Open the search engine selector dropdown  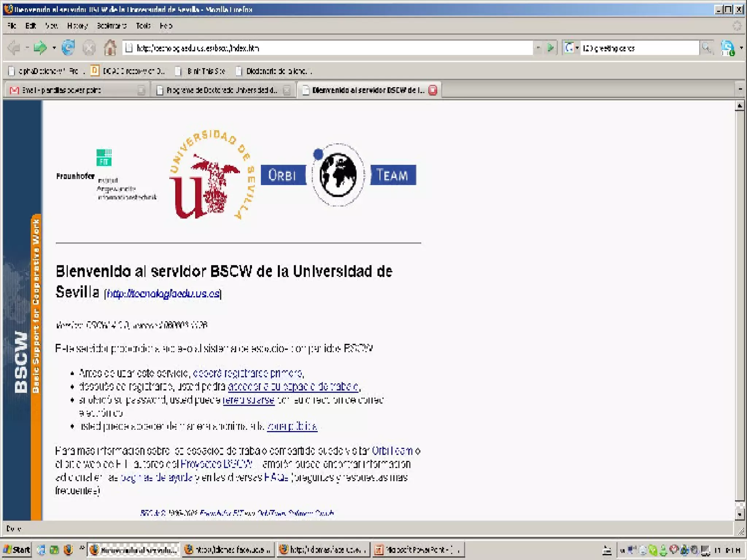577,48
